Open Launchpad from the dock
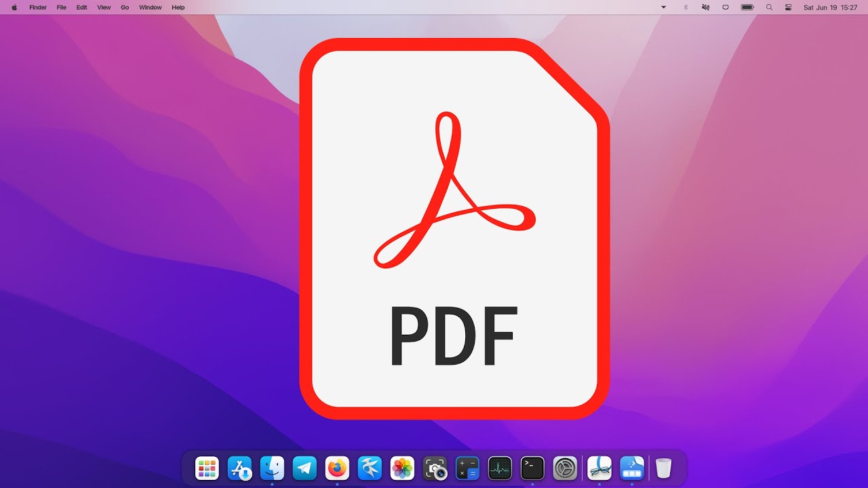This screenshot has width=868, height=488. [207, 468]
